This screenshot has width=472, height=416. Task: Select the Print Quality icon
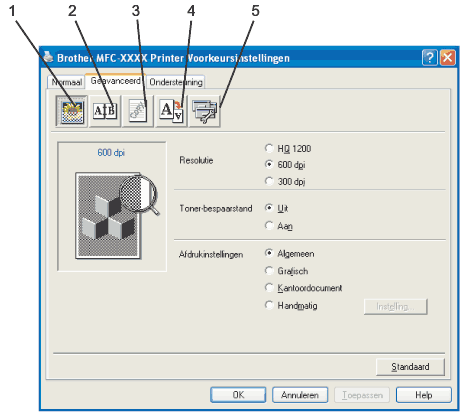coord(72,111)
